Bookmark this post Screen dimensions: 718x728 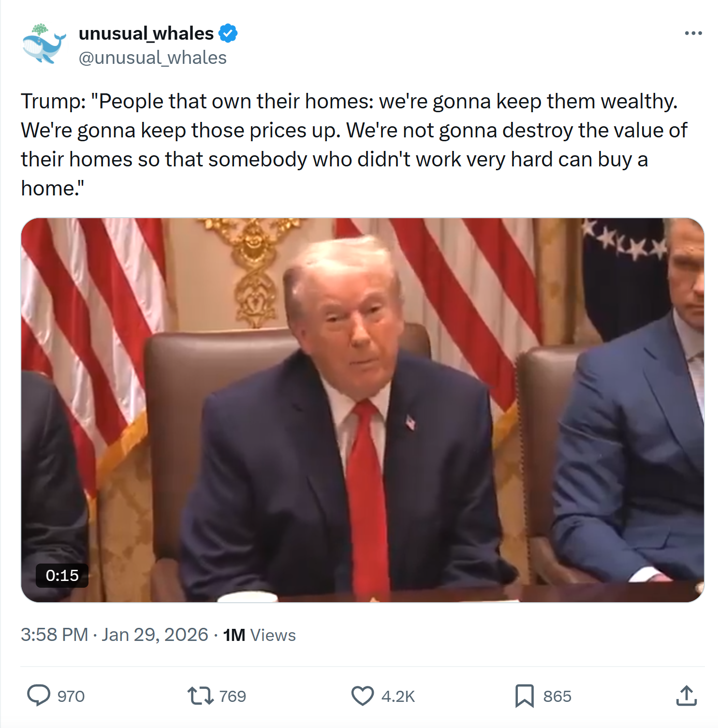[524, 696]
